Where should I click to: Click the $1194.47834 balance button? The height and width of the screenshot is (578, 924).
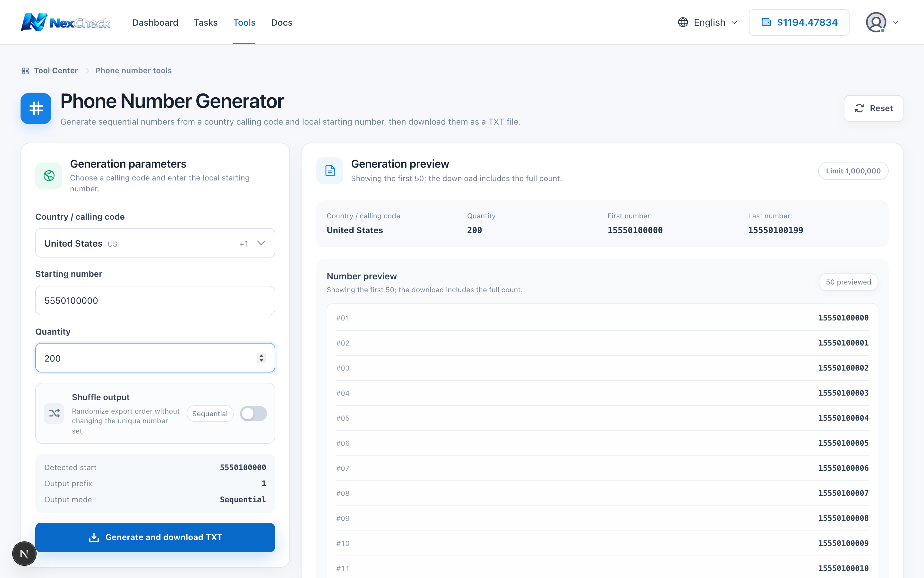coord(799,22)
